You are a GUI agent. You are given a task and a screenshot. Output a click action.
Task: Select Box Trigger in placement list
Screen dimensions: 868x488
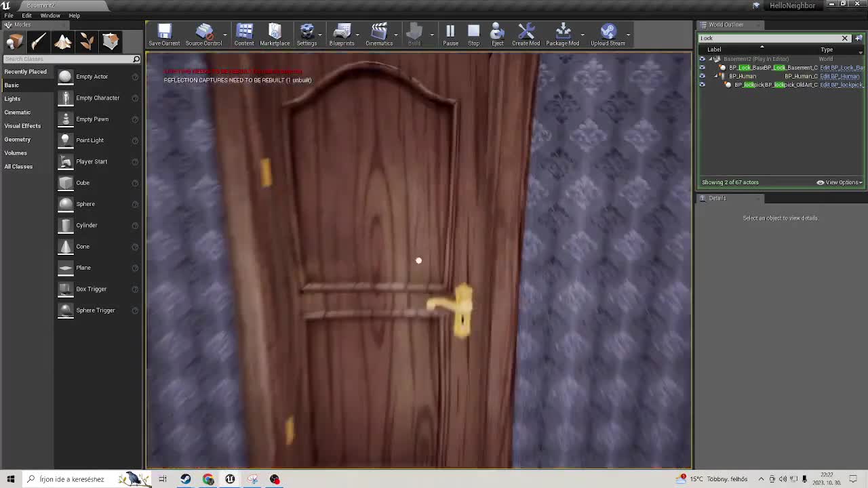[x=98, y=289]
